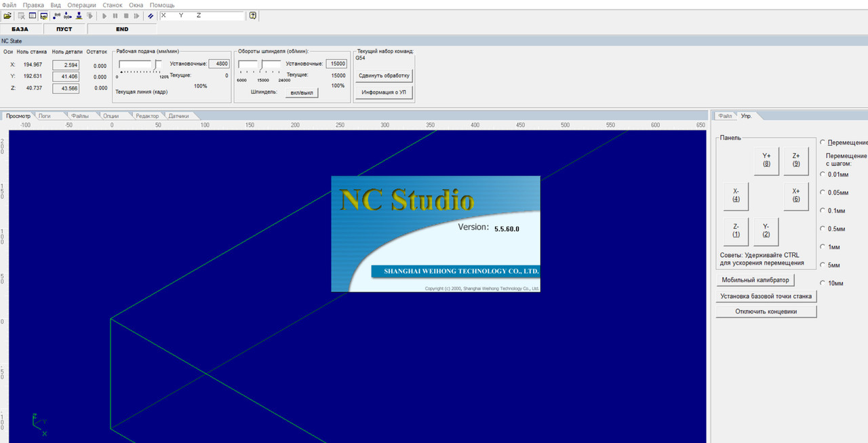Switch to the Датчики tab
This screenshot has width=868, height=443.
[179, 116]
